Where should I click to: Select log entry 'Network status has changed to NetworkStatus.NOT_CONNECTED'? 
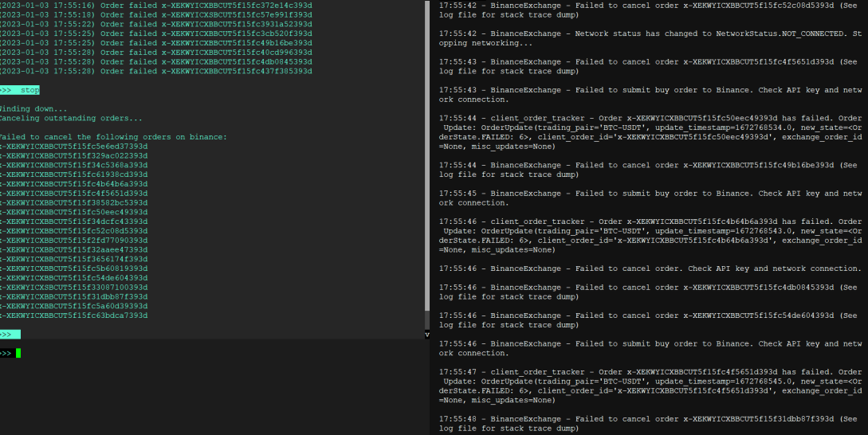(x=650, y=38)
